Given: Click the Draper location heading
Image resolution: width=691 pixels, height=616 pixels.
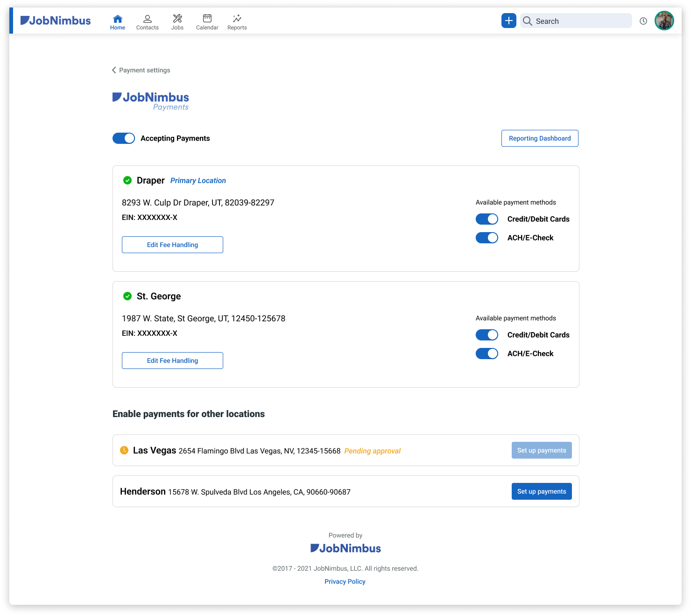Looking at the screenshot, I should click(151, 180).
